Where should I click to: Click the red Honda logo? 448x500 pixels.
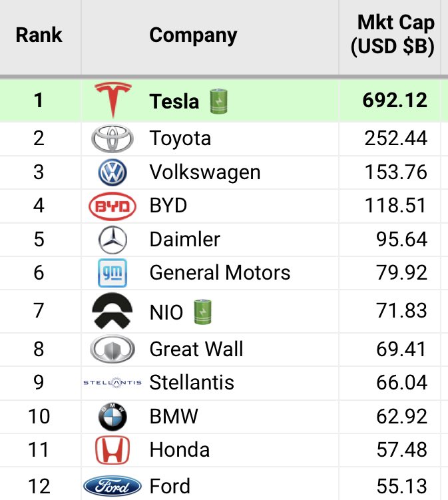tap(112, 450)
